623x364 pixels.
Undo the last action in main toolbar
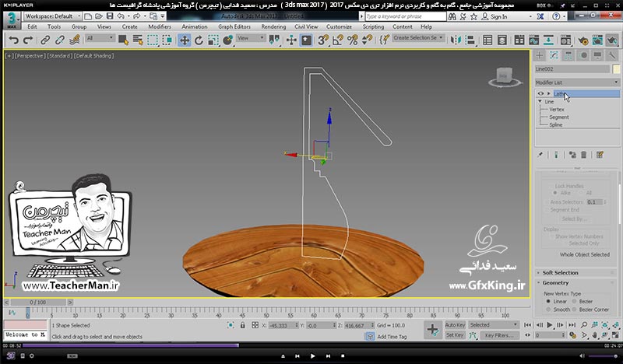pos(14,40)
